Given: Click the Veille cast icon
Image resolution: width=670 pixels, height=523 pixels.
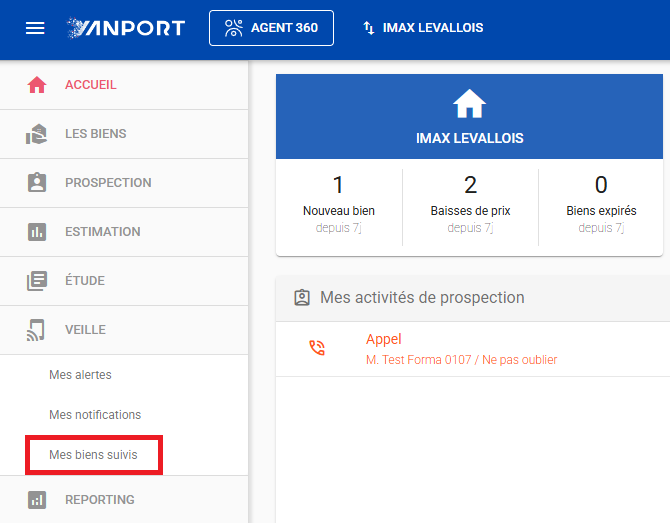Looking at the screenshot, I should [x=35, y=330].
